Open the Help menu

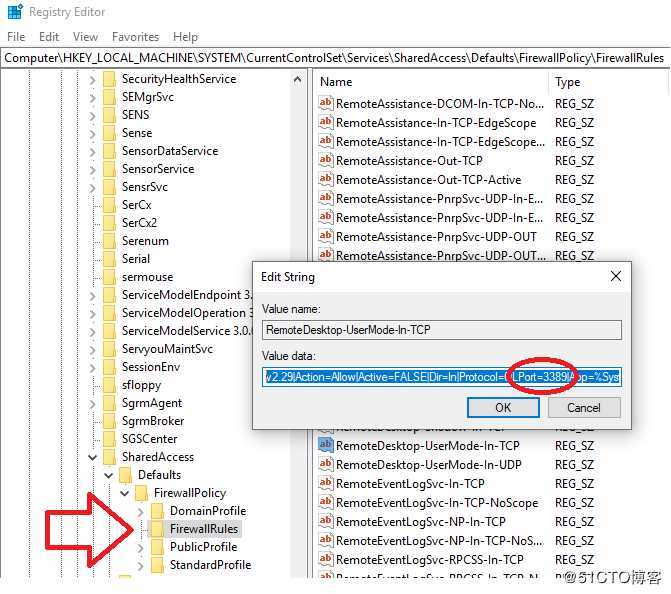(185, 37)
